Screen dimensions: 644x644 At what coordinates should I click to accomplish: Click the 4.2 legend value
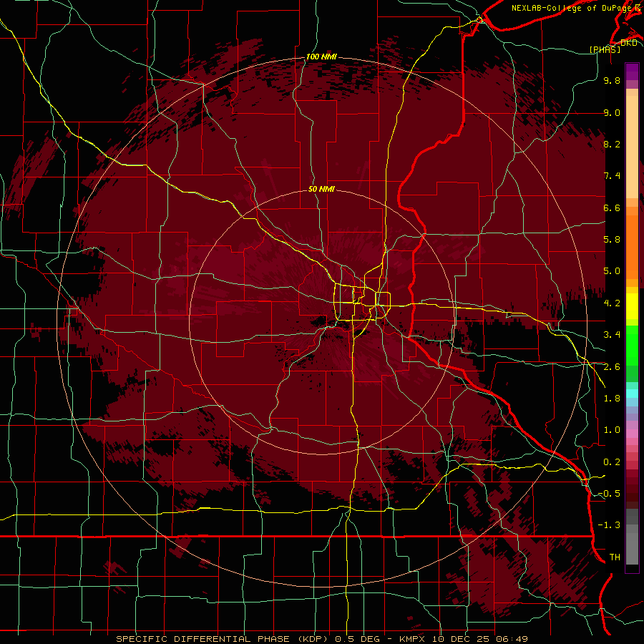612,303
